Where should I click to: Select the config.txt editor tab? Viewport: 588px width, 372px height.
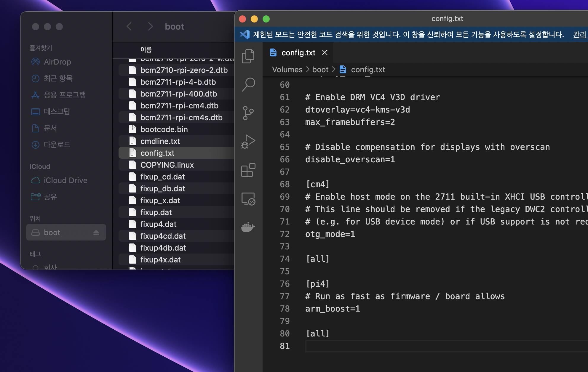coord(298,53)
